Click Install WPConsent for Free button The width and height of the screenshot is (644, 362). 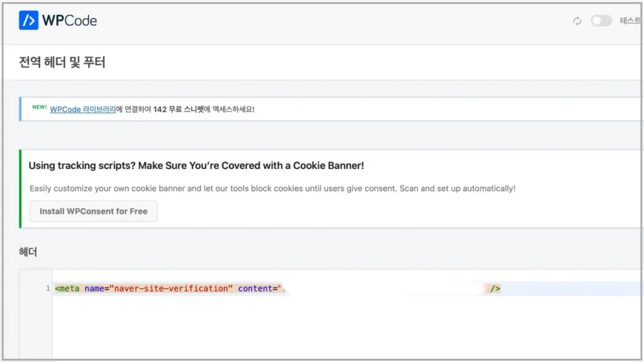pyautogui.click(x=93, y=211)
